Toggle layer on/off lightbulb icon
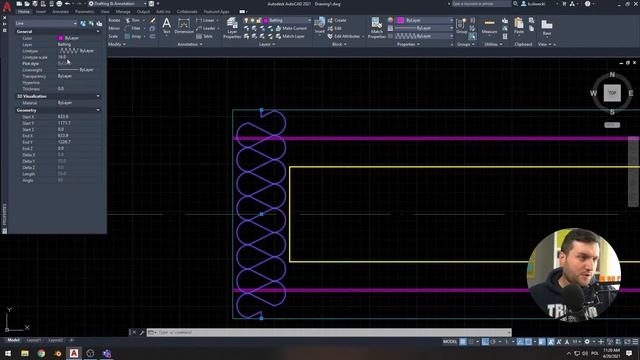This screenshot has height=360, width=640. [x=246, y=20]
